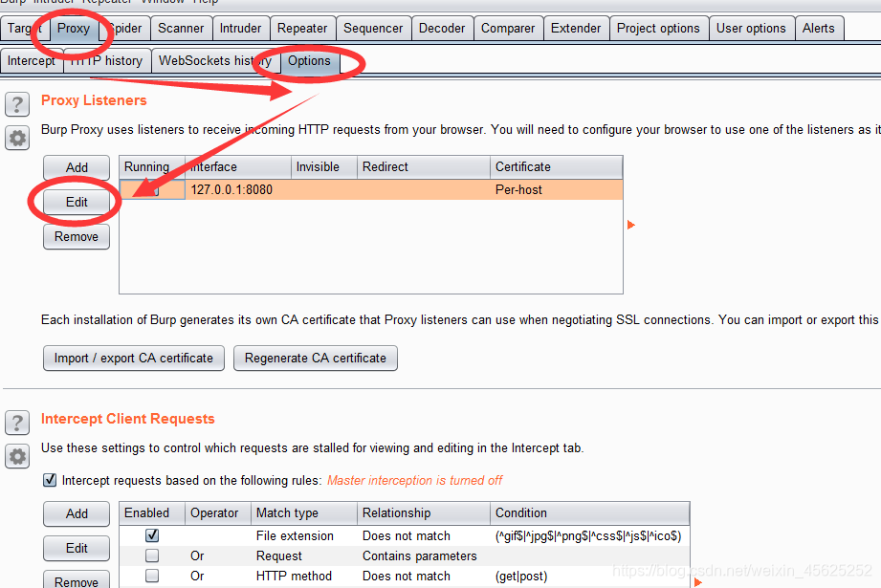Screen dimensions: 881x588
Task: Open the Proxy Listeners help icon
Action: tap(17, 104)
